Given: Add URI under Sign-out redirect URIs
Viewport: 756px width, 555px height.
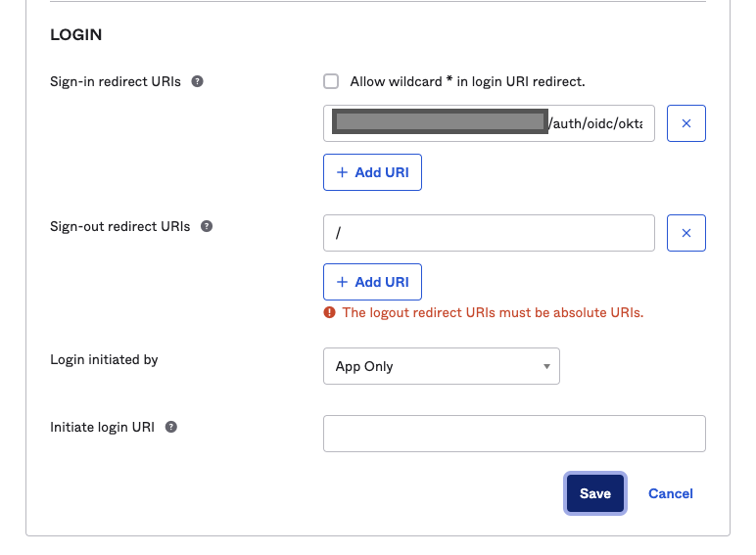Looking at the screenshot, I should [372, 282].
